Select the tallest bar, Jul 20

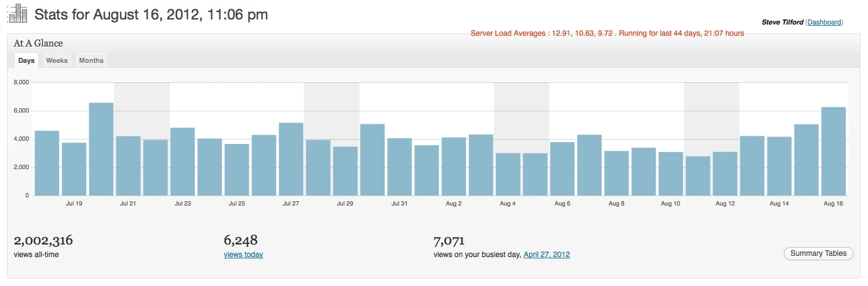[x=101, y=149]
